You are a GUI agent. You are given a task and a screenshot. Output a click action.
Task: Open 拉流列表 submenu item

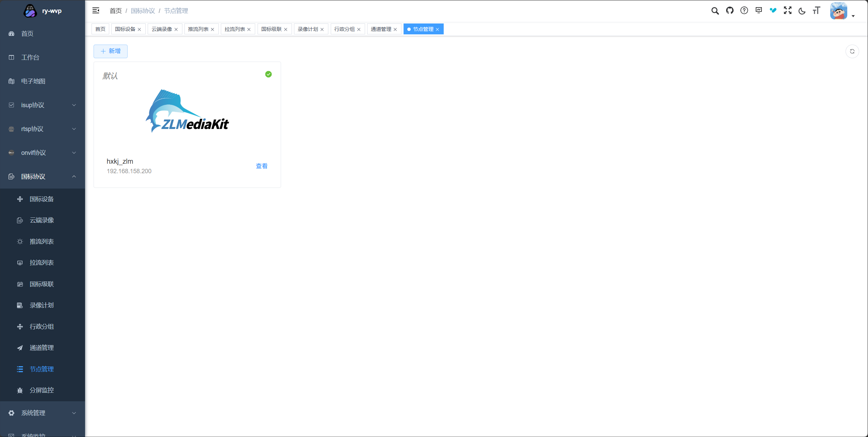(x=43, y=263)
